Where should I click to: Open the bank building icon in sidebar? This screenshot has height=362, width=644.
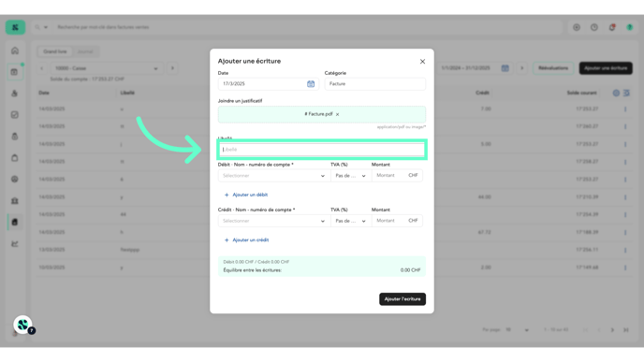point(15,201)
